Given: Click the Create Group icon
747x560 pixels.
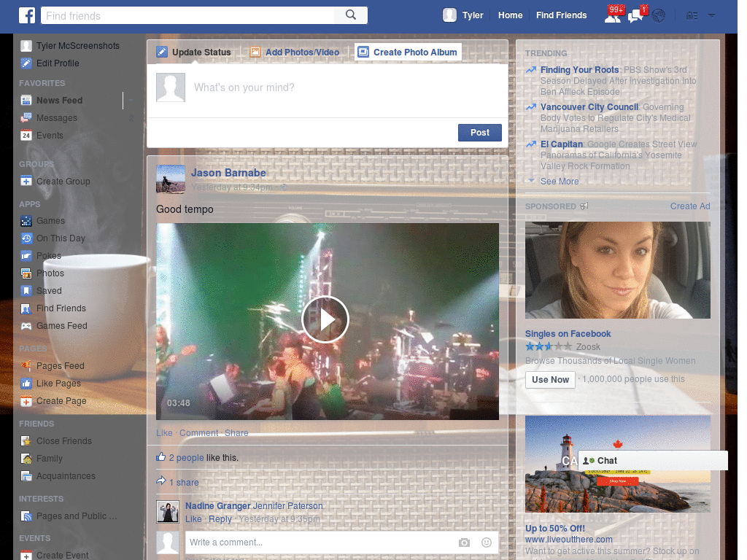Looking at the screenshot, I should (x=26, y=182).
